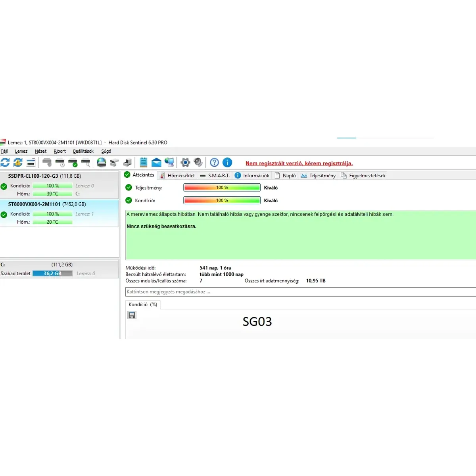Click the envelope send email icon
This screenshot has height=476, width=476.
(x=156, y=162)
